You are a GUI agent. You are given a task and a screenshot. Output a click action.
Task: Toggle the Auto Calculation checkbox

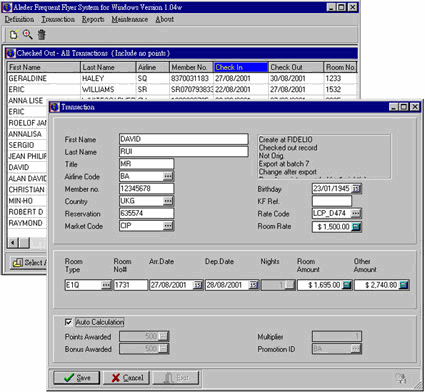[x=68, y=322]
